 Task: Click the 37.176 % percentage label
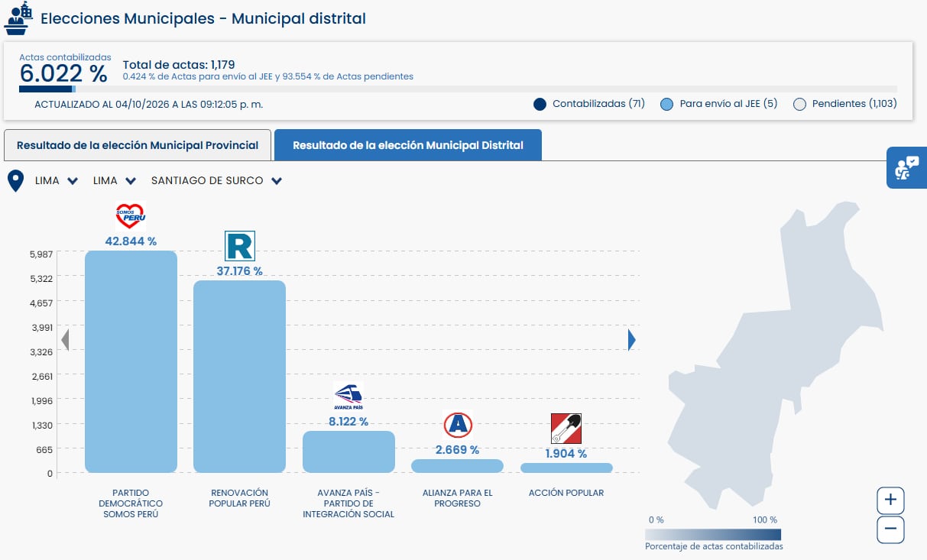(x=239, y=271)
